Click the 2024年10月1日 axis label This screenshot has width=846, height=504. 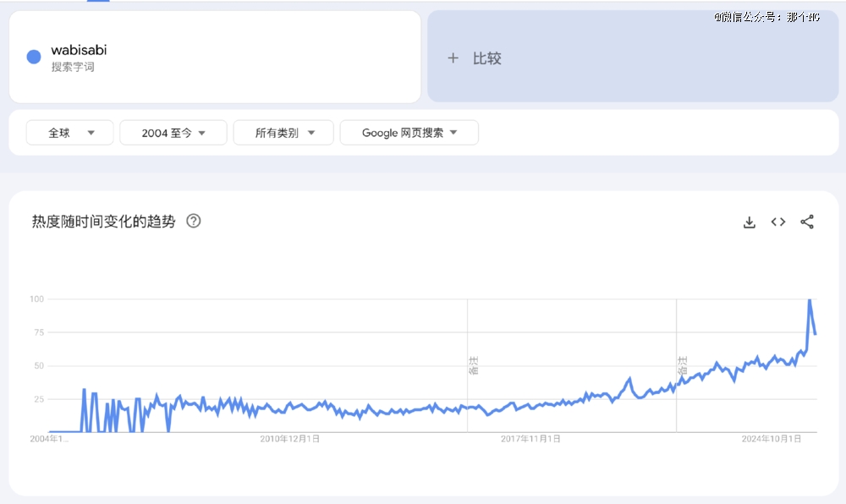tap(771, 439)
